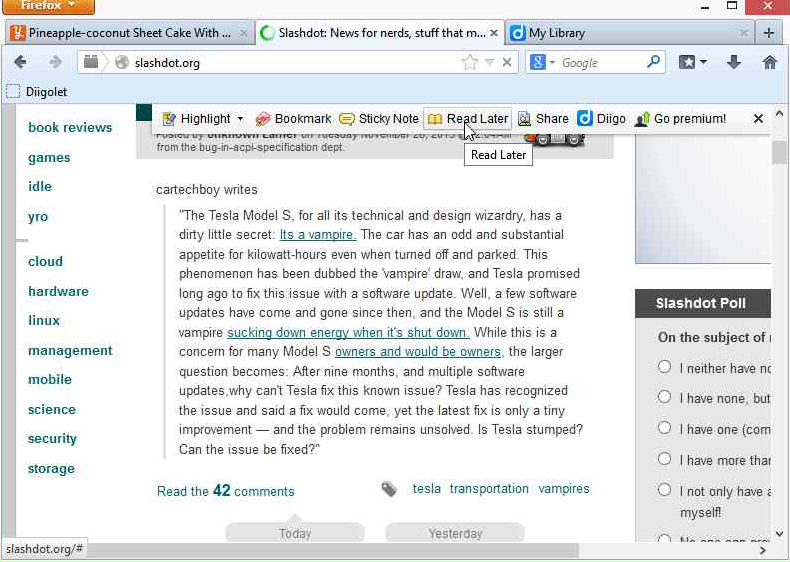Add a Sticky Note

379,119
